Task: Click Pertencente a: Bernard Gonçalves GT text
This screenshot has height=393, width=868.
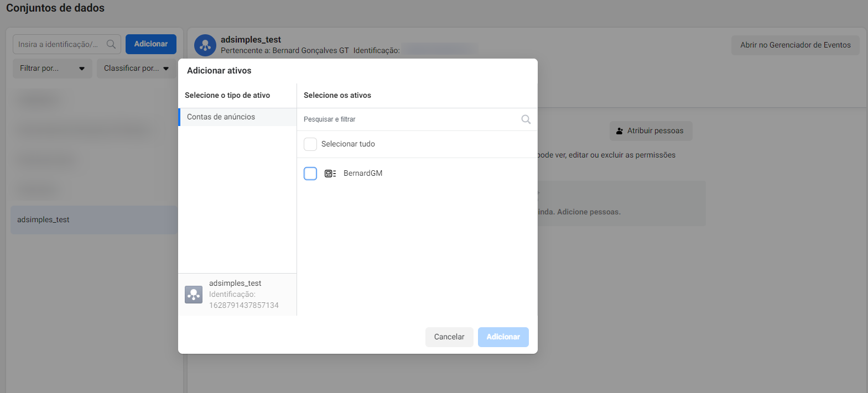Action: point(285,51)
